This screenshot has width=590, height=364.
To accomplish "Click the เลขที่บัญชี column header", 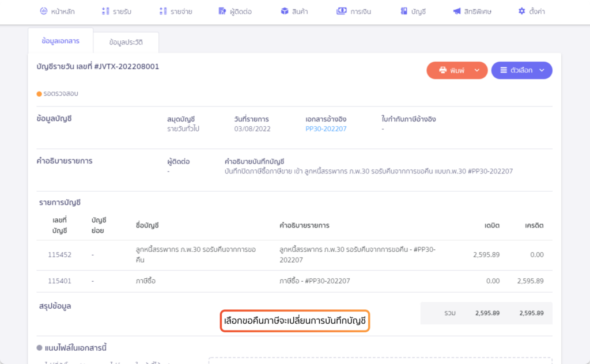I will point(59,225).
